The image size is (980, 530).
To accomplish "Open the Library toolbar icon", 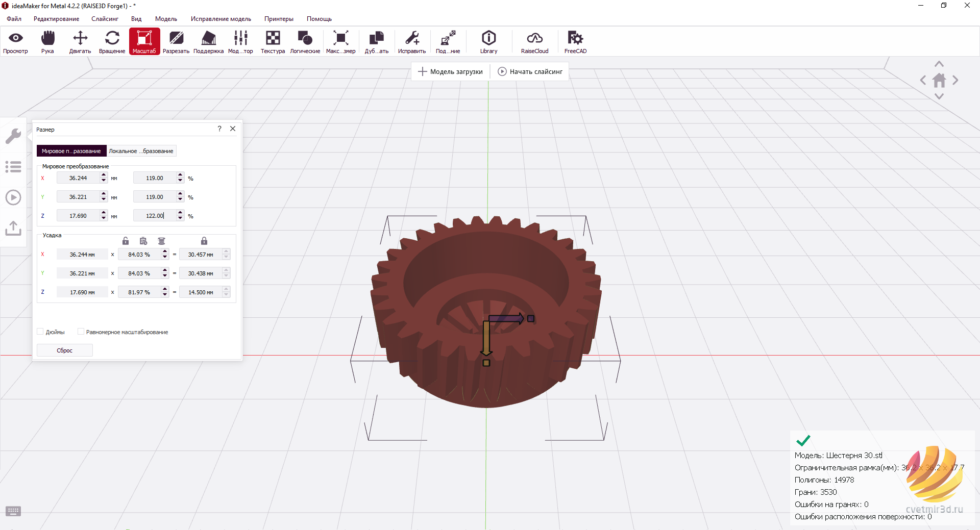I will click(x=488, y=41).
